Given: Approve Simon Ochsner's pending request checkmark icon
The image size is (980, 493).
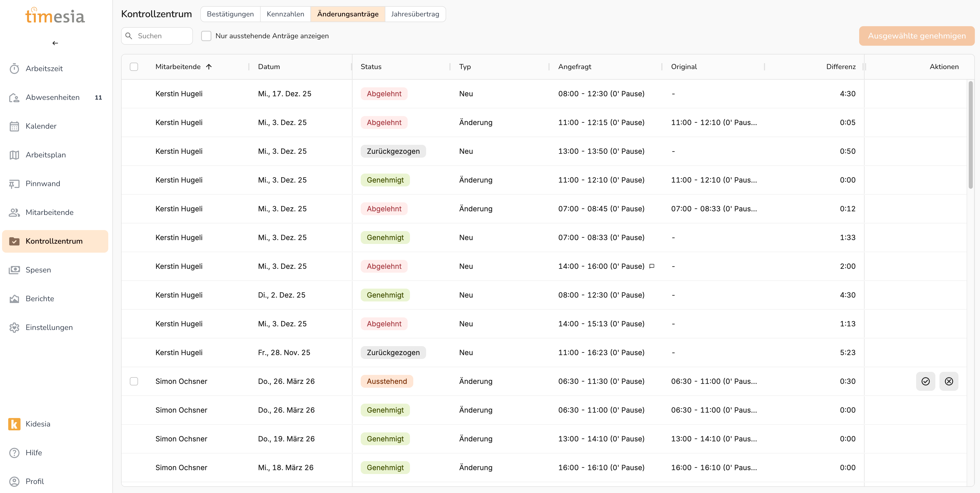Looking at the screenshot, I should pos(925,381).
